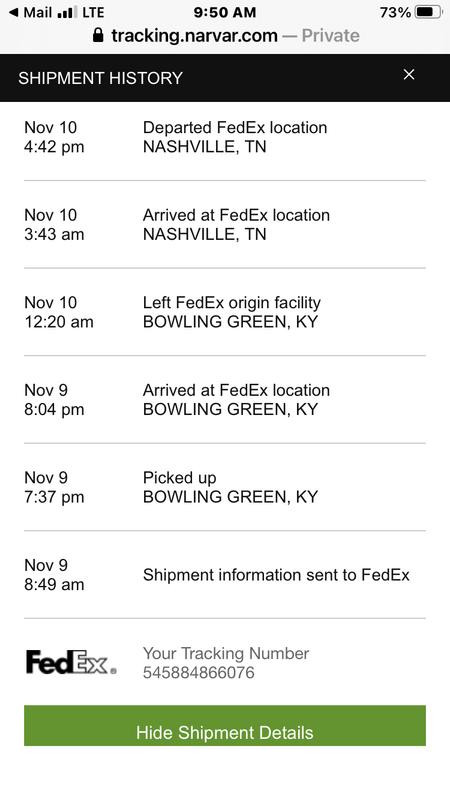450x800 pixels.
Task: Go back to Mail app arrow
Action: coord(14,12)
